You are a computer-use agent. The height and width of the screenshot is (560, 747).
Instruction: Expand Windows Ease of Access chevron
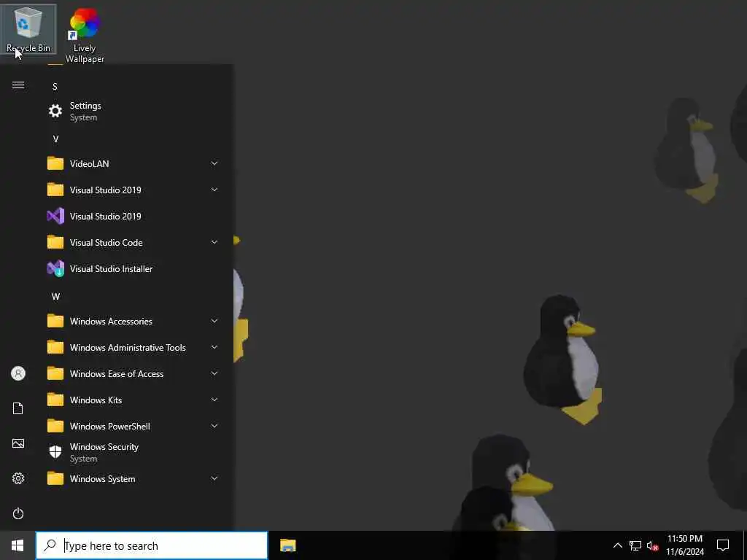click(x=214, y=374)
